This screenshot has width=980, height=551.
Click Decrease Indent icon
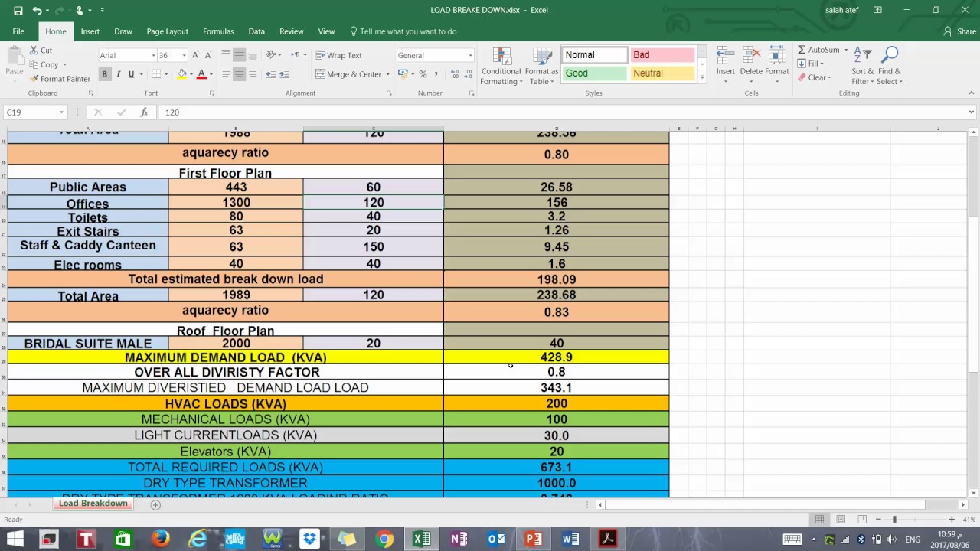point(271,74)
